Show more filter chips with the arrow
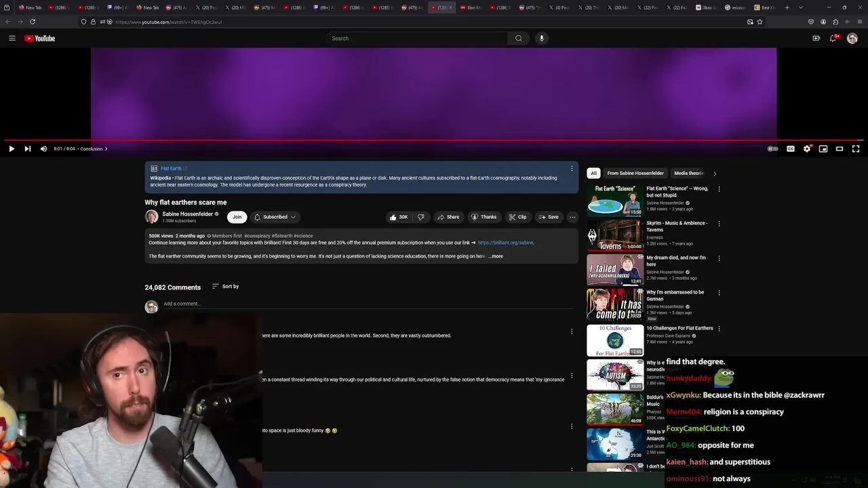This screenshot has width=868, height=488. click(715, 174)
